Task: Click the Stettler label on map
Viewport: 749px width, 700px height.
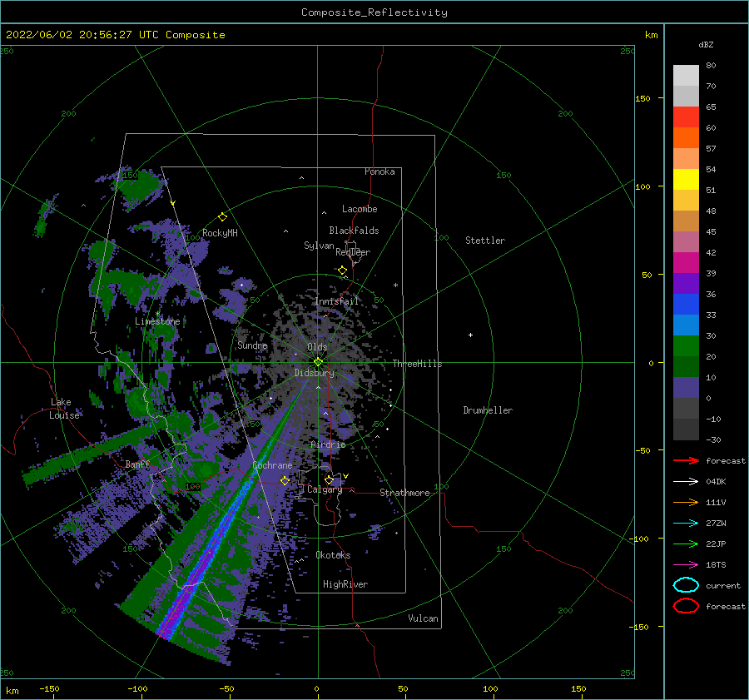Action: pos(485,241)
